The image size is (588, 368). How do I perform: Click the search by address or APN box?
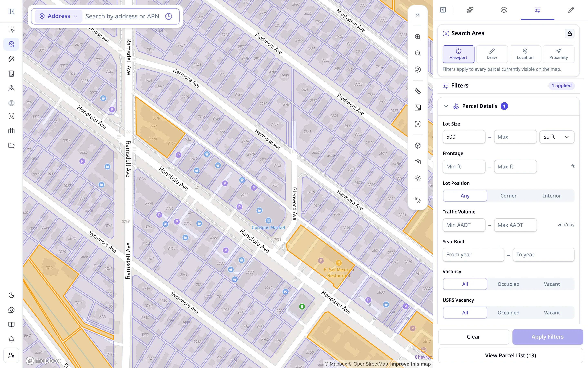point(122,16)
